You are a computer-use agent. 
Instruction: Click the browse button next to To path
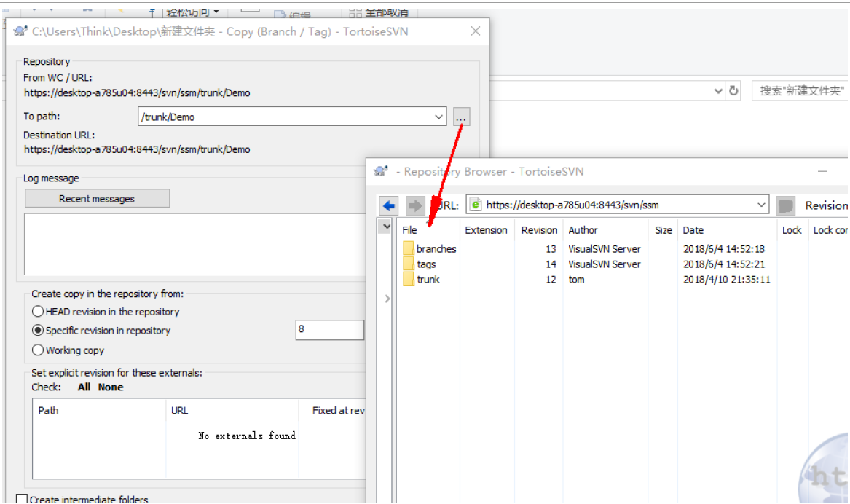click(x=461, y=117)
